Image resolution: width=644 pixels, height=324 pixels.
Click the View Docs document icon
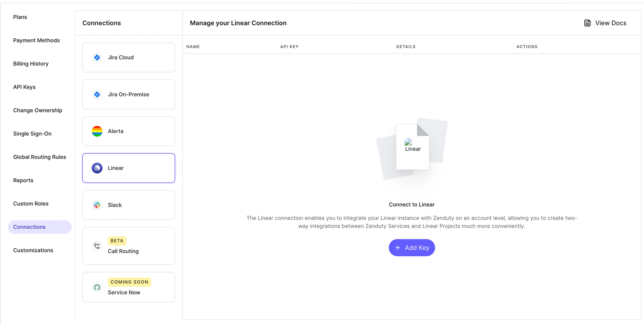587,23
